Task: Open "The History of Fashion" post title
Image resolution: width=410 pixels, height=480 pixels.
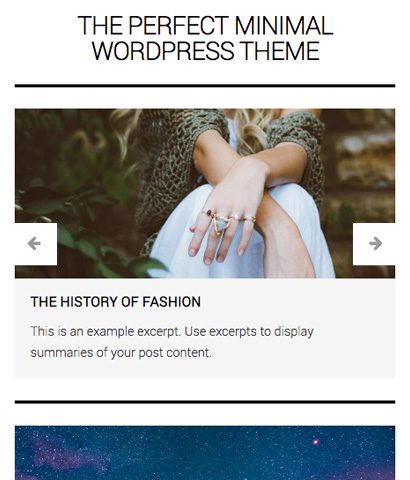Action: tap(115, 302)
